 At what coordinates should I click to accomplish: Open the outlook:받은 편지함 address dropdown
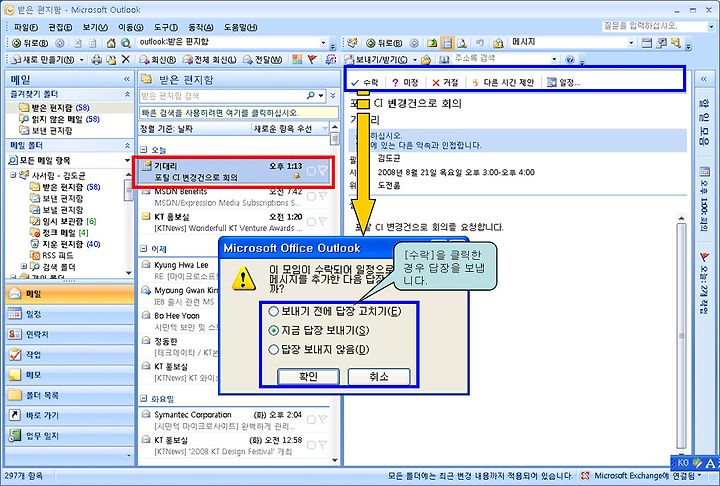(323, 43)
